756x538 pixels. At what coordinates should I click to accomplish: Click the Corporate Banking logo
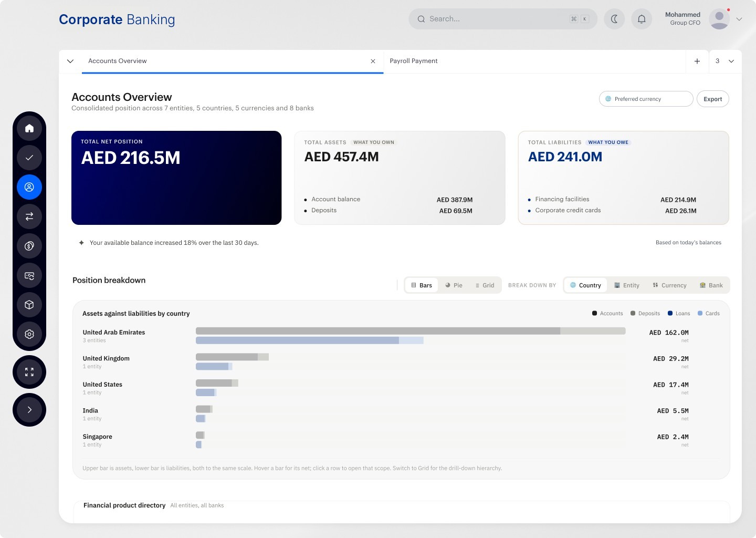pyautogui.click(x=117, y=19)
